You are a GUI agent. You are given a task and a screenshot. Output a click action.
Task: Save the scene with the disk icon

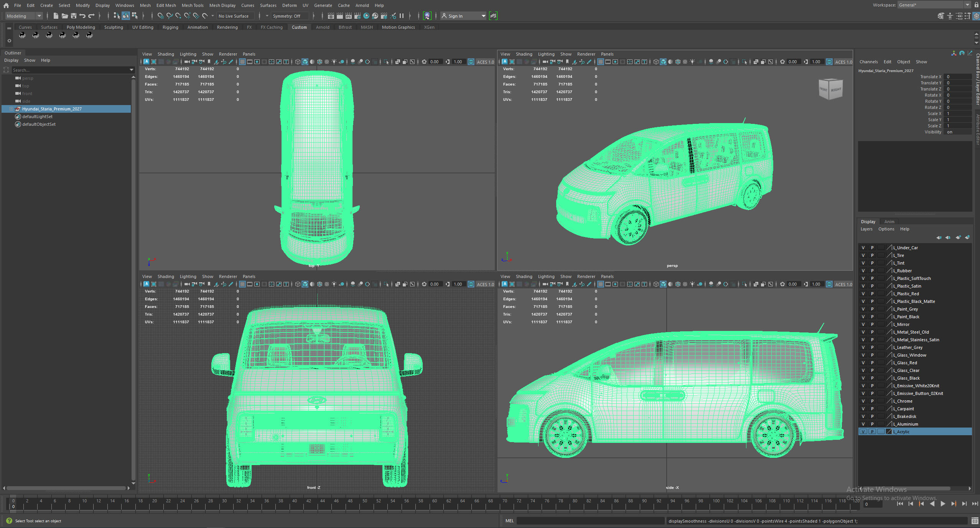click(74, 16)
